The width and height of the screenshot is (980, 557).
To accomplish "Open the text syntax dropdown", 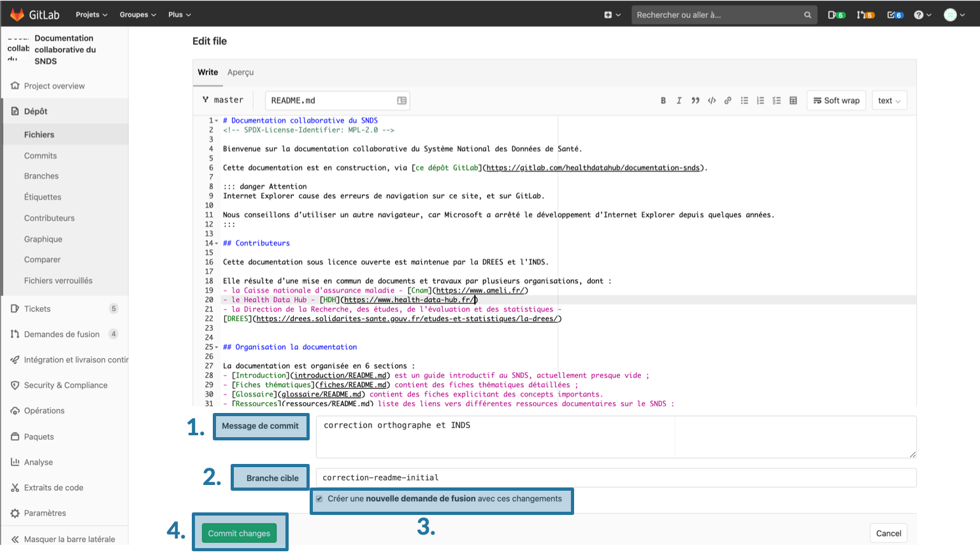I will pyautogui.click(x=888, y=101).
